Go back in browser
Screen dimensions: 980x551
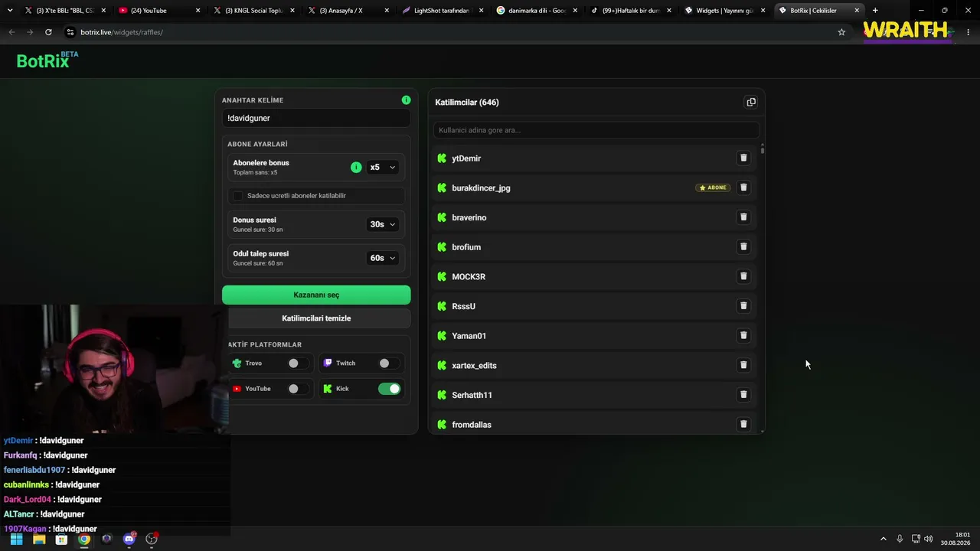click(11, 32)
